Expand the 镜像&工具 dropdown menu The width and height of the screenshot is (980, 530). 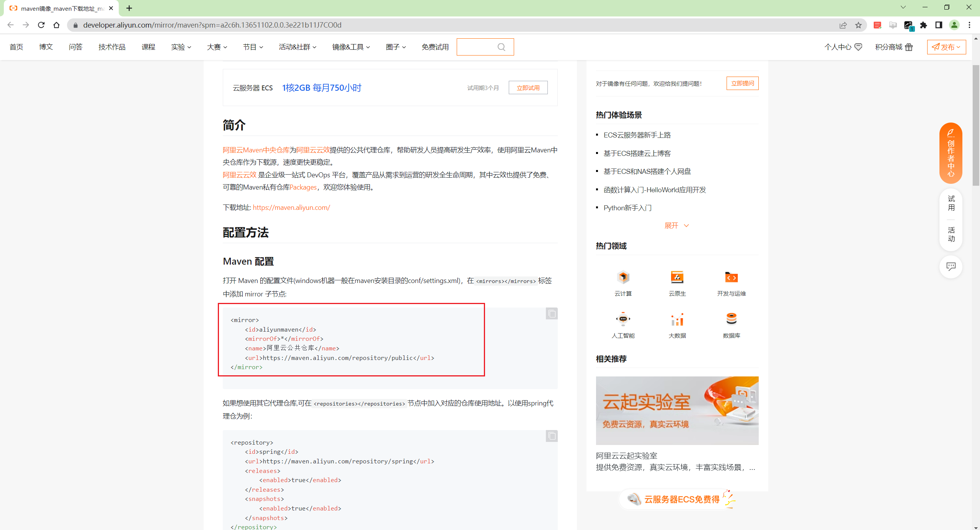(351, 47)
